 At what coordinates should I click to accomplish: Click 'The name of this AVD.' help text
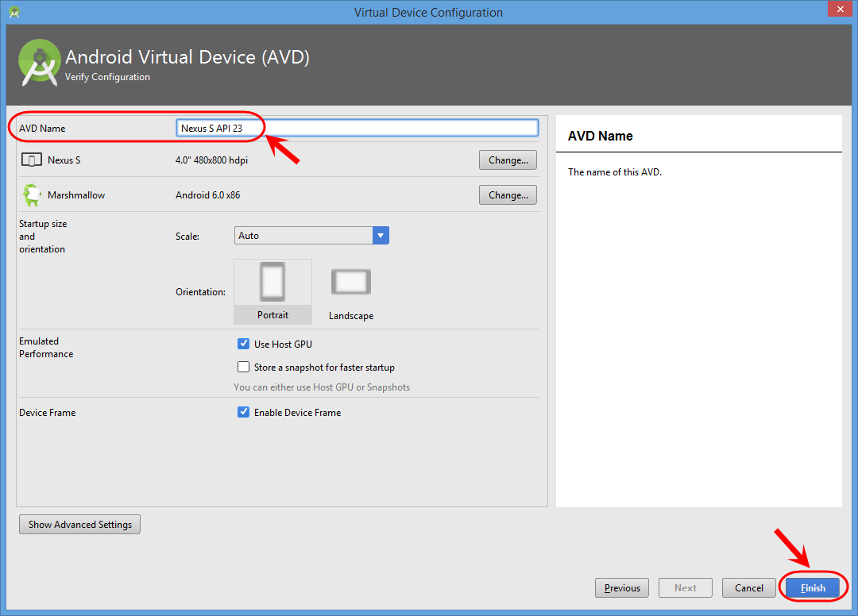[614, 172]
